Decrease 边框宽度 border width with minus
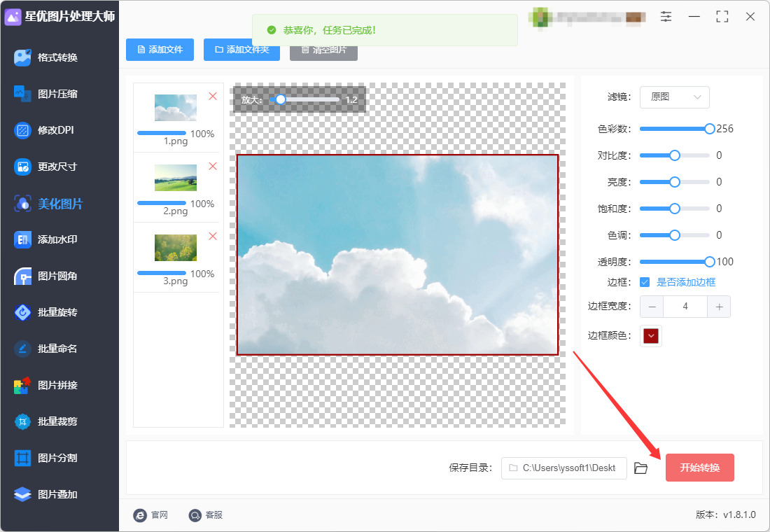Viewport: 770px width, 532px height. (x=652, y=307)
